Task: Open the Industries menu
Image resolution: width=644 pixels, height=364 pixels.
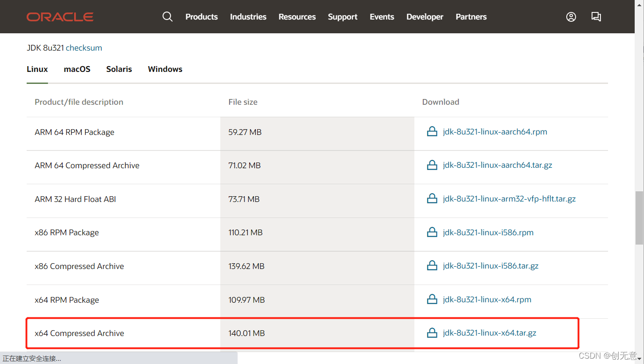Action: point(248,17)
